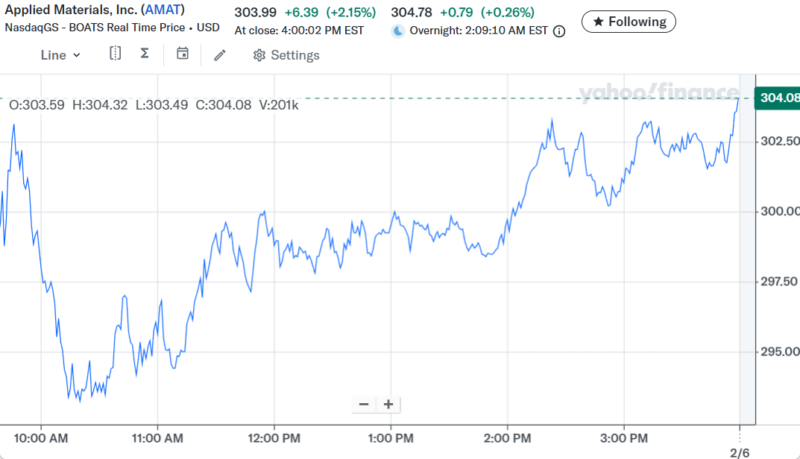
Task: Click the overnight moon icon
Action: point(397,31)
